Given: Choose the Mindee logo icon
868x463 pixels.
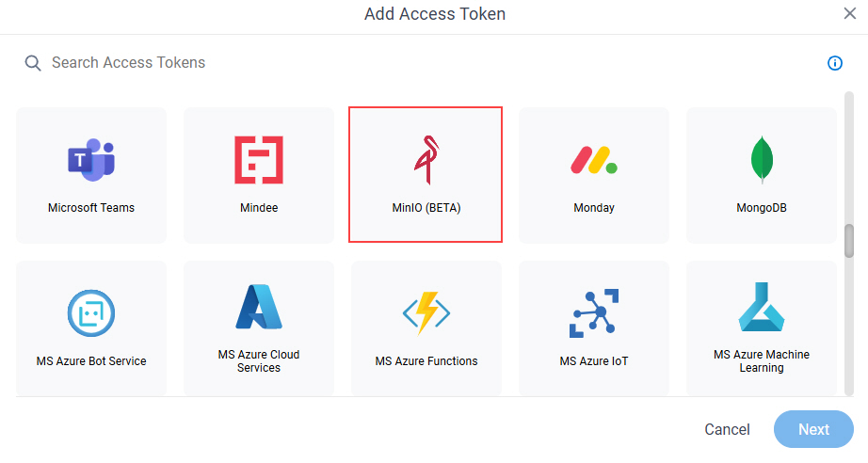Looking at the screenshot, I should pyautogui.click(x=259, y=160).
